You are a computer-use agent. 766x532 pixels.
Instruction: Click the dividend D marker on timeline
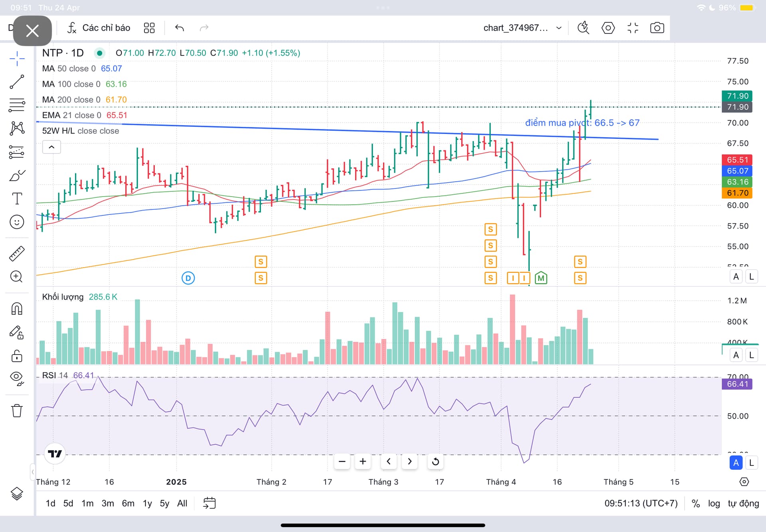coord(188,278)
